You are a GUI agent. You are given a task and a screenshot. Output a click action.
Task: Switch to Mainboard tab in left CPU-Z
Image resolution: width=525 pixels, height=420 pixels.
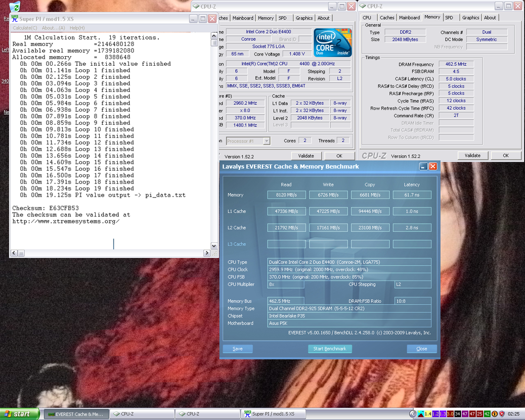coord(243,18)
